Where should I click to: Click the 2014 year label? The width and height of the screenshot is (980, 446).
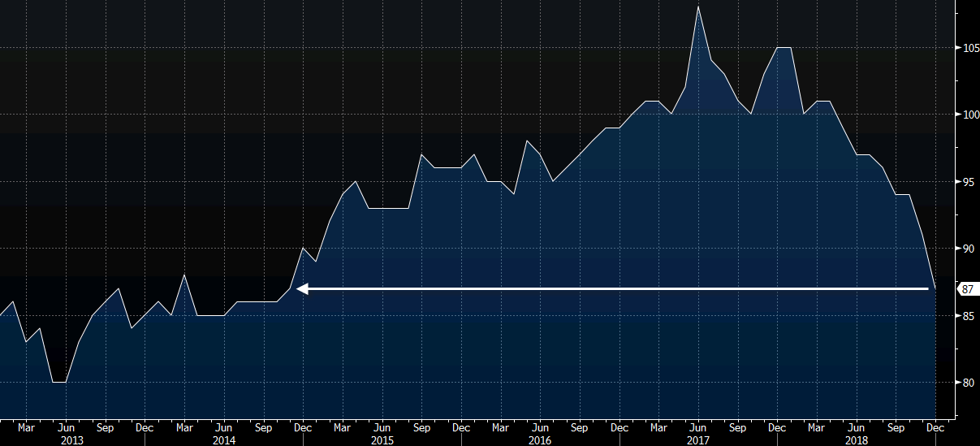click(224, 440)
